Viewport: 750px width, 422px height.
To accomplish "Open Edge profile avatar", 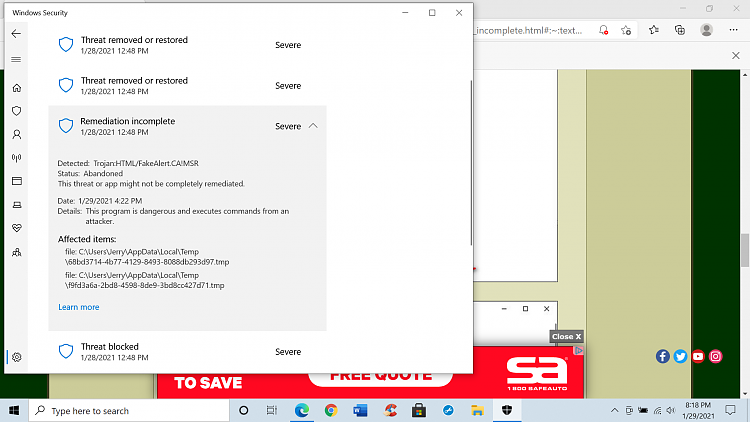I will tap(706, 30).
